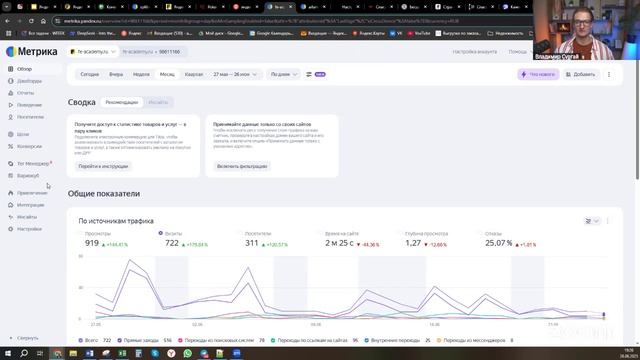Click Включить фильтрацию button
The width and height of the screenshot is (640, 360).
(x=242, y=166)
